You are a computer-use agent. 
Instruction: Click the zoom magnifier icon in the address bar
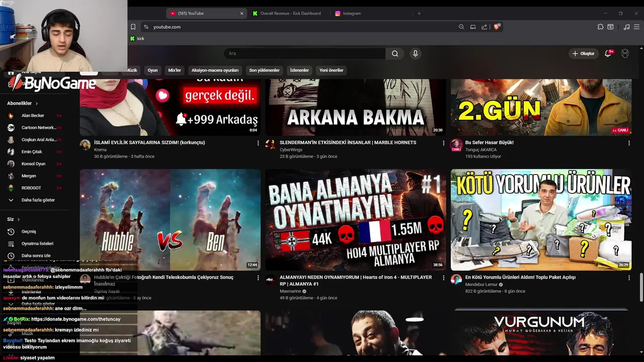(x=461, y=27)
